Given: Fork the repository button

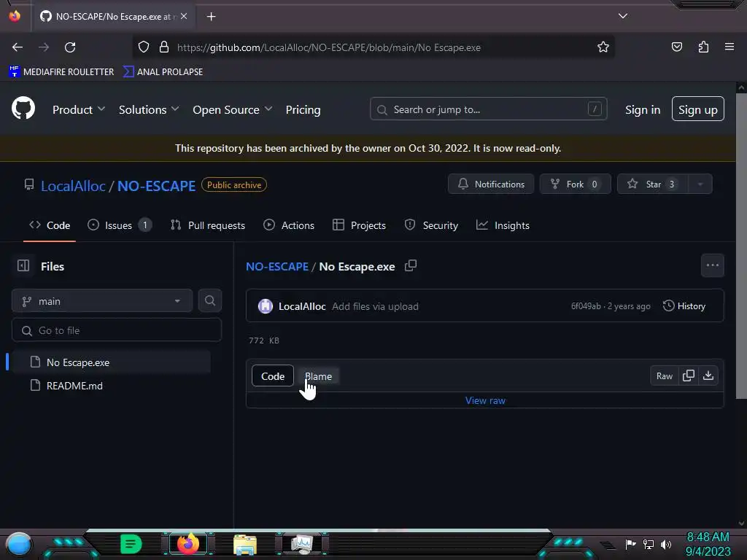Looking at the screenshot, I should point(575,184).
